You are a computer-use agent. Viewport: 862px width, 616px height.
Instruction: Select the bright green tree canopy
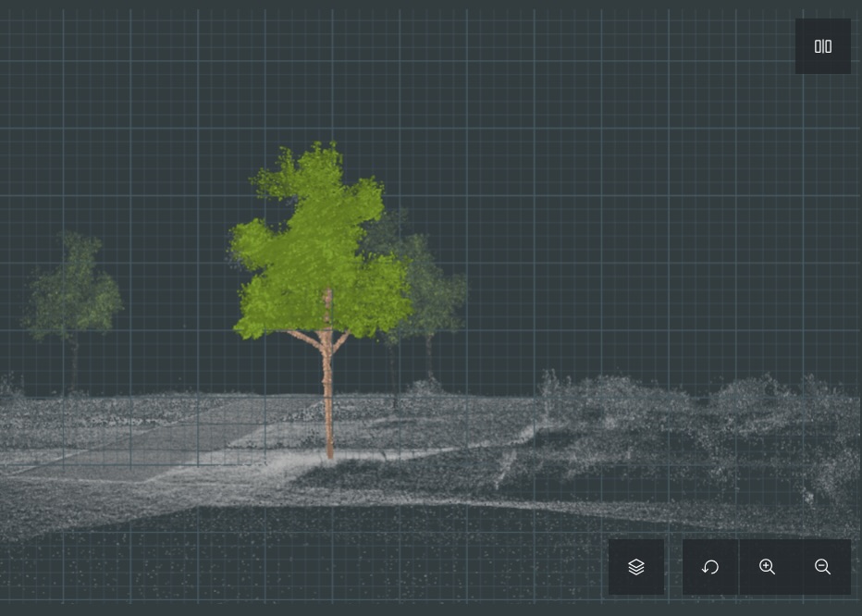[x=314, y=240]
